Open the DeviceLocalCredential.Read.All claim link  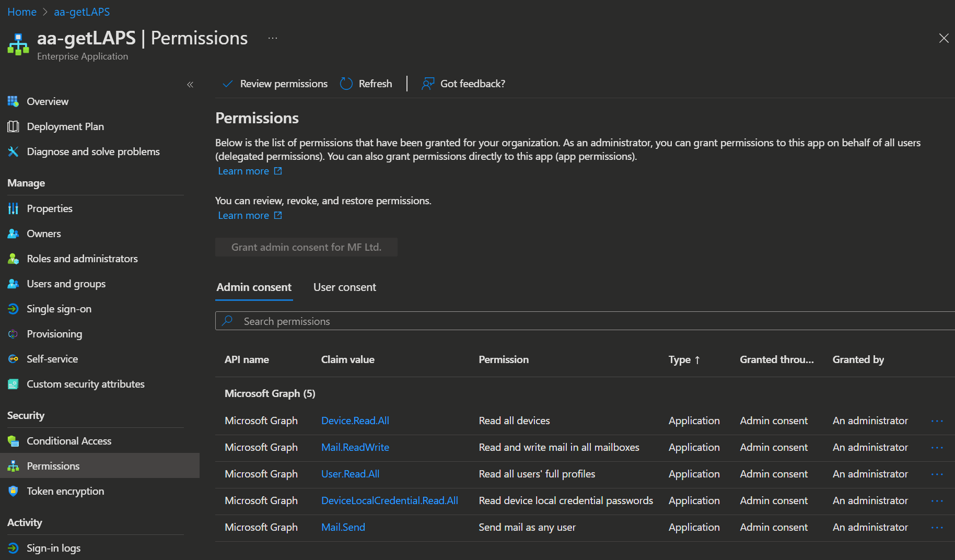(389, 500)
